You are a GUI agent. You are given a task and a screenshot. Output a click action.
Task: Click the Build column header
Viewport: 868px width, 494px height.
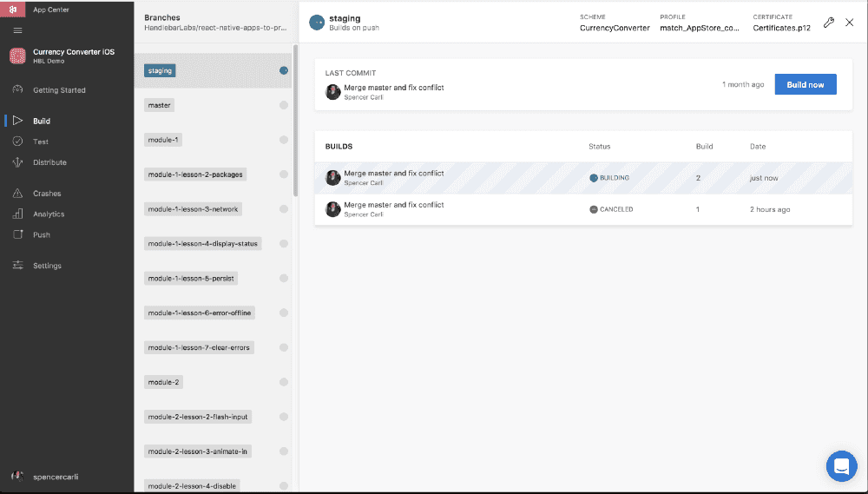click(x=704, y=146)
